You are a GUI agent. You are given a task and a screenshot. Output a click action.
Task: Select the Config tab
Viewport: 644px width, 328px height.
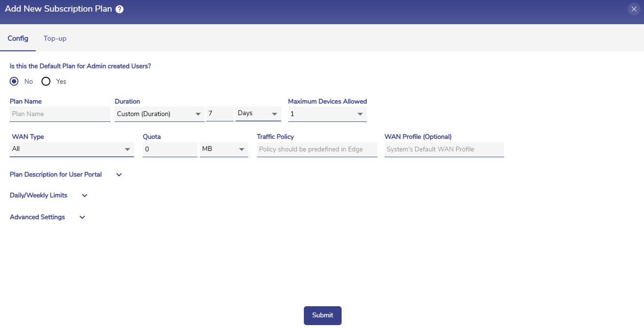[x=18, y=38]
